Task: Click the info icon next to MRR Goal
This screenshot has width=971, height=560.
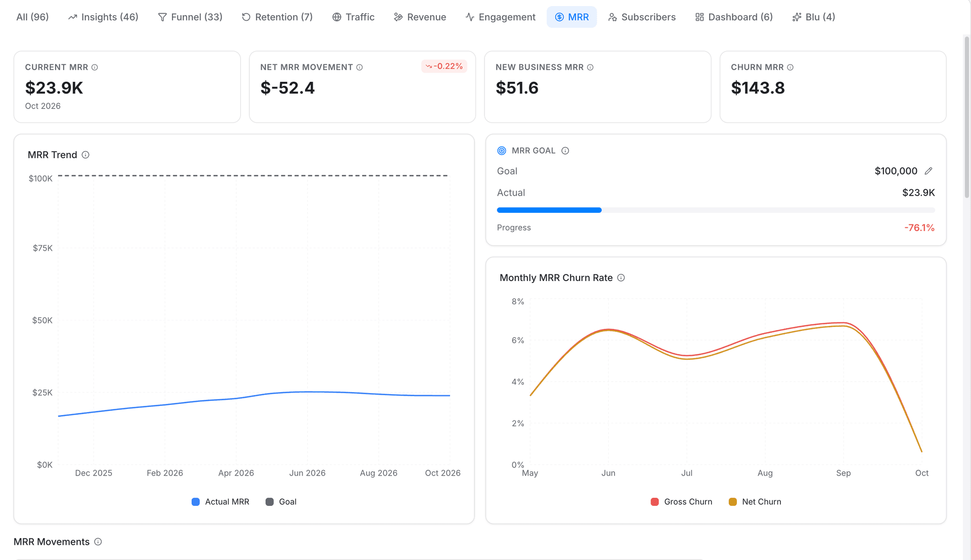Action: 565,151
